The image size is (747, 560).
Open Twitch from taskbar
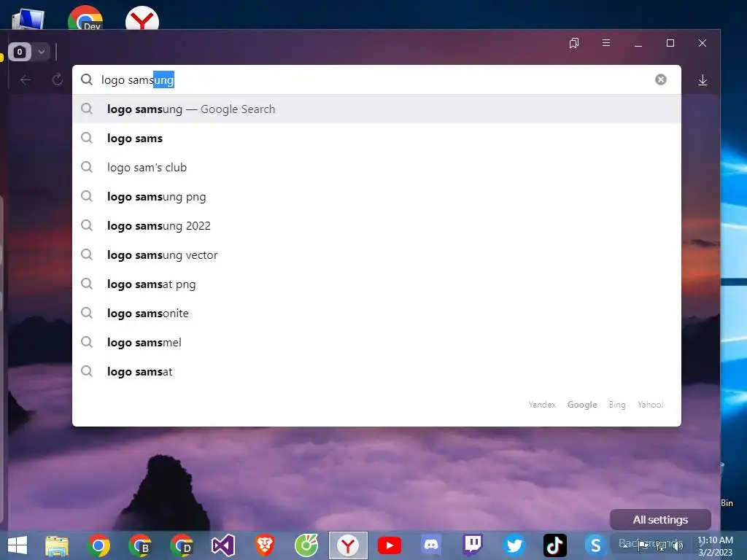(473, 545)
